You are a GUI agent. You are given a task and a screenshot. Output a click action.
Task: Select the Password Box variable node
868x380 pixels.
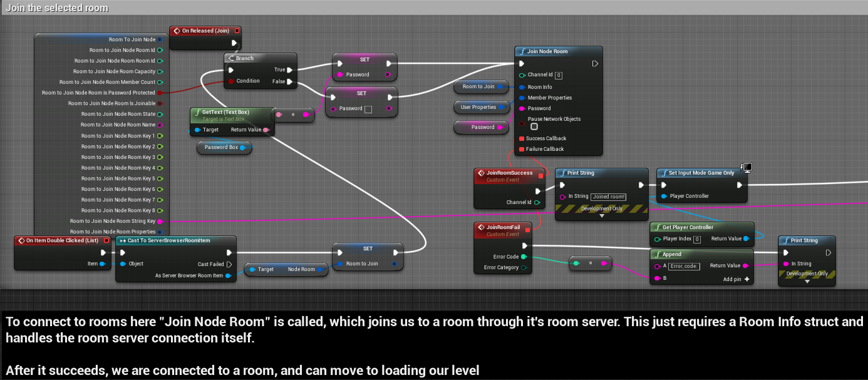coord(224,148)
